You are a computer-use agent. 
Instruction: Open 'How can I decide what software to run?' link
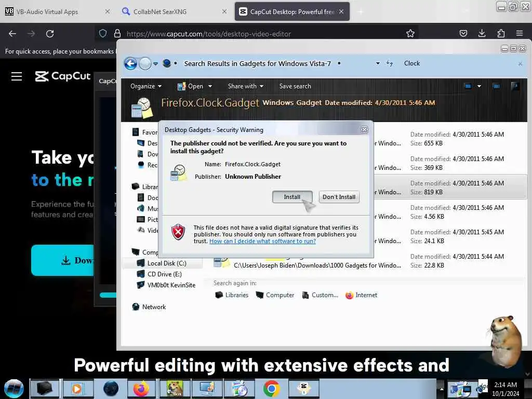pyautogui.click(x=262, y=241)
